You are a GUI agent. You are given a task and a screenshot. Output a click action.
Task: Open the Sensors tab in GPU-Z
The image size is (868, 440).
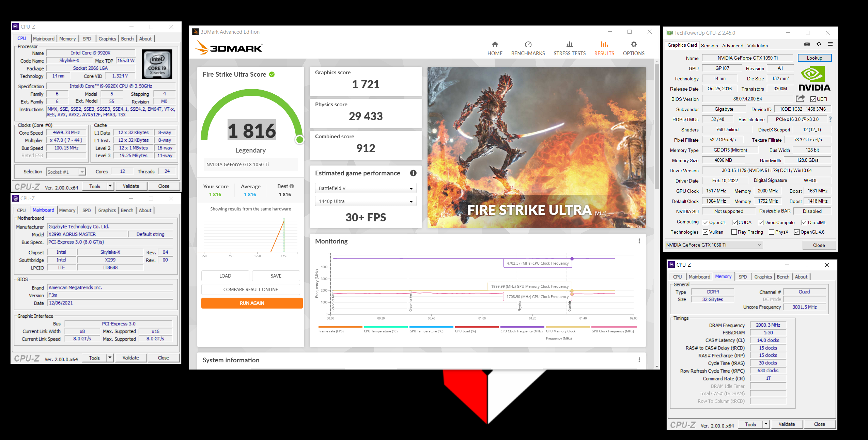[709, 46]
